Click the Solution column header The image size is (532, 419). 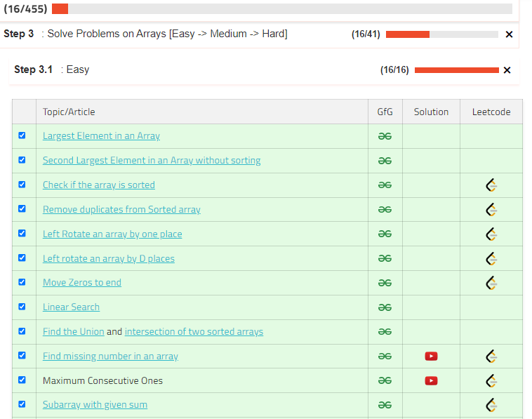coord(431,112)
